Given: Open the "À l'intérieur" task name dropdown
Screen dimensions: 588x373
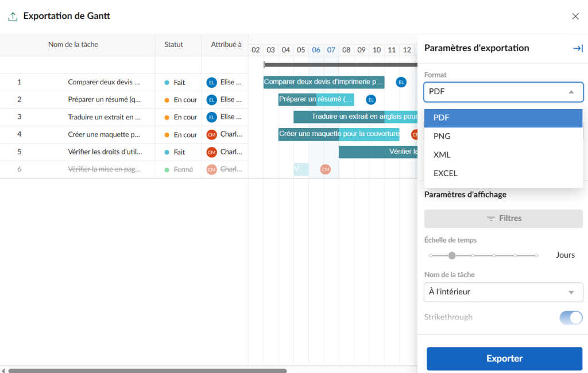Looking at the screenshot, I should [503, 292].
